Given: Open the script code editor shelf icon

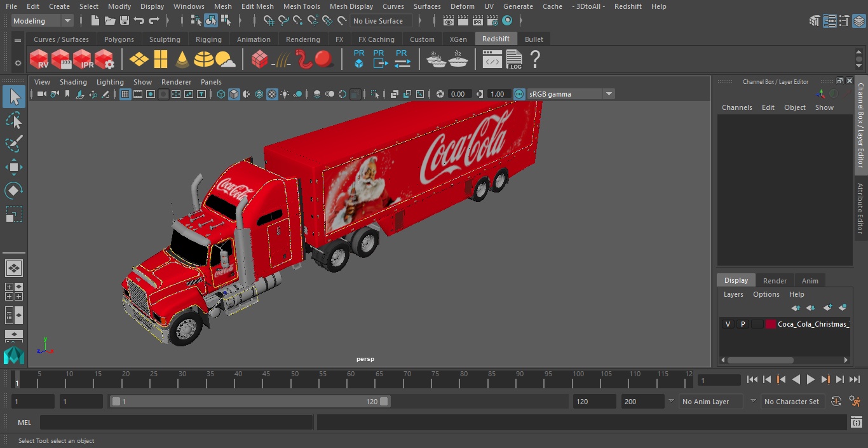Looking at the screenshot, I should tap(492, 60).
